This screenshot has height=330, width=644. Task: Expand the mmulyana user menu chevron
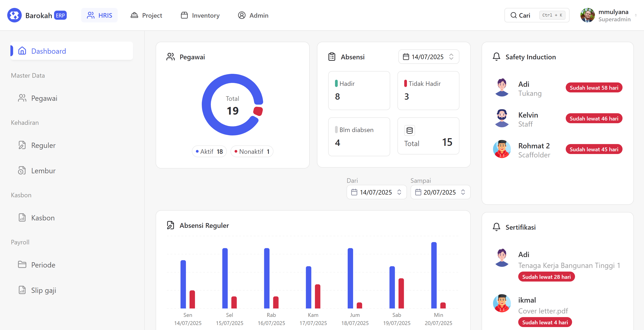tap(635, 15)
